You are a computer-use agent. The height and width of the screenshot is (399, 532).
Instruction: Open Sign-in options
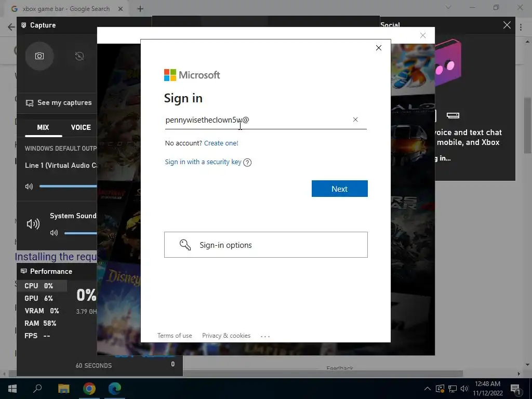click(266, 245)
